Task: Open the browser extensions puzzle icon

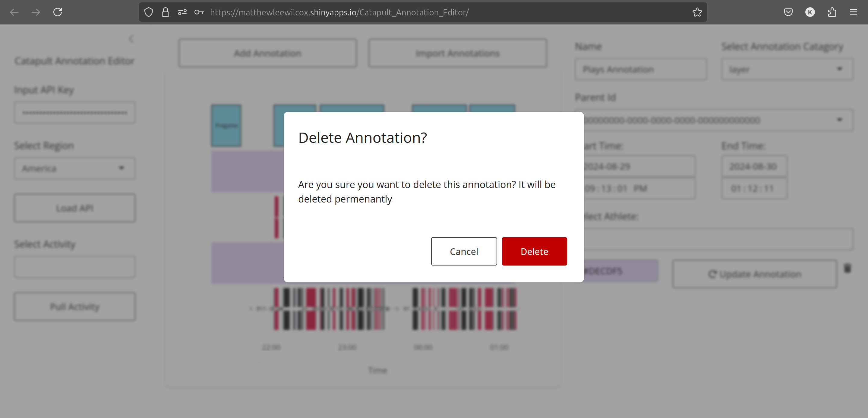Action: tap(832, 12)
